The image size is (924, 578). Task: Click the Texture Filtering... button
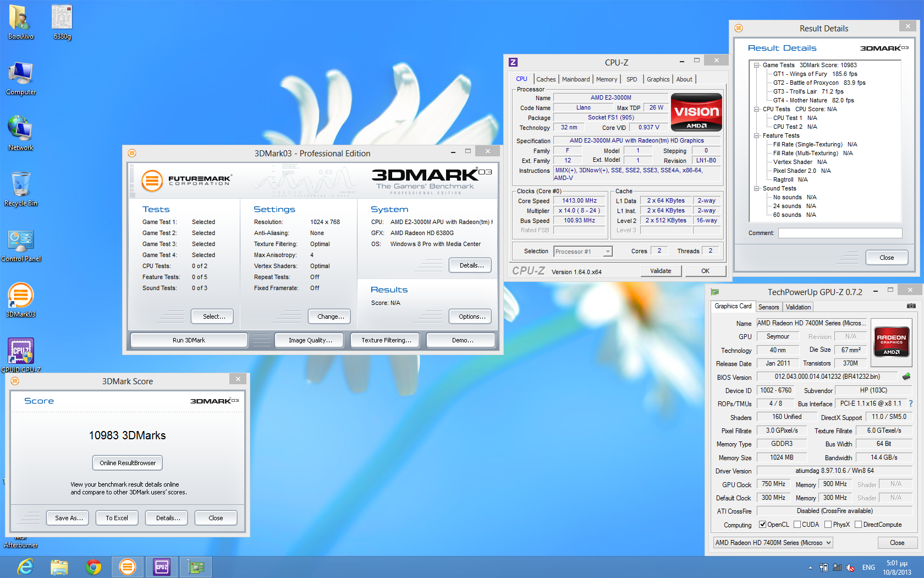click(x=386, y=340)
